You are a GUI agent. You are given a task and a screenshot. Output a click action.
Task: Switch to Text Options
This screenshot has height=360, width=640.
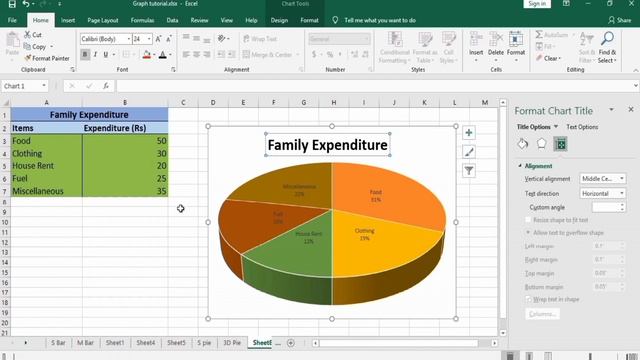582,127
